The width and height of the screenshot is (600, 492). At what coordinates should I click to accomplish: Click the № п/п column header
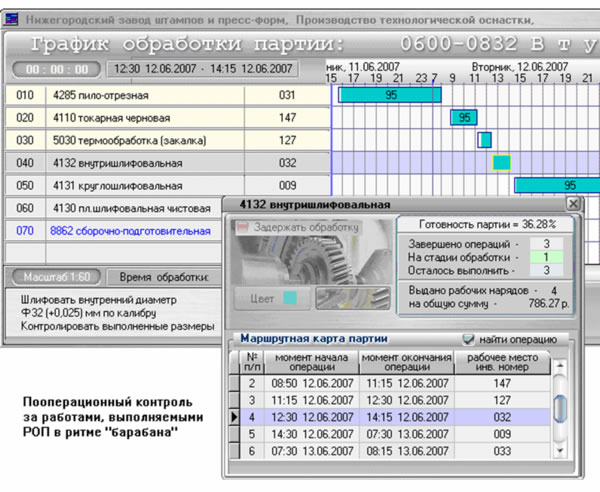tap(252, 362)
